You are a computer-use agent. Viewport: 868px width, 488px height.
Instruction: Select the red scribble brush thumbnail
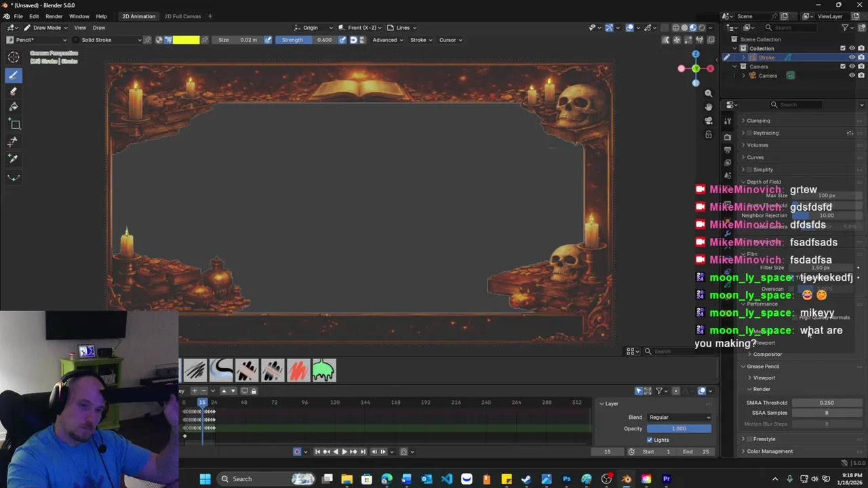point(298,371)
